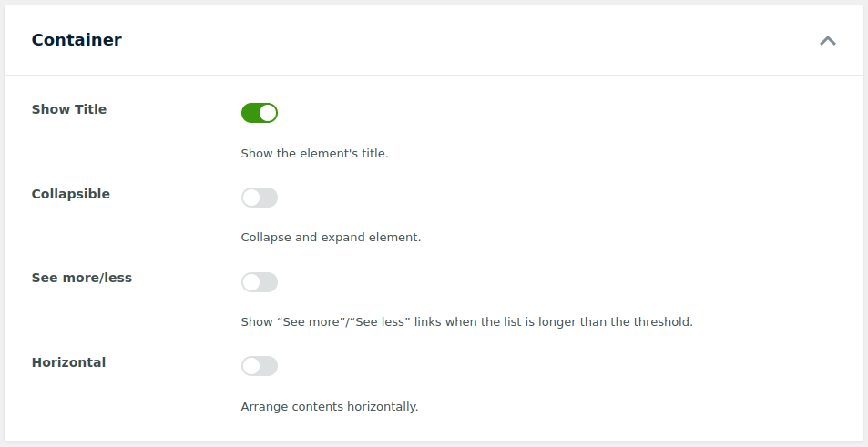This screenshot has width=868, height=447.
Task: Click the "Show the element's title." description
Action: pos(314,154)
